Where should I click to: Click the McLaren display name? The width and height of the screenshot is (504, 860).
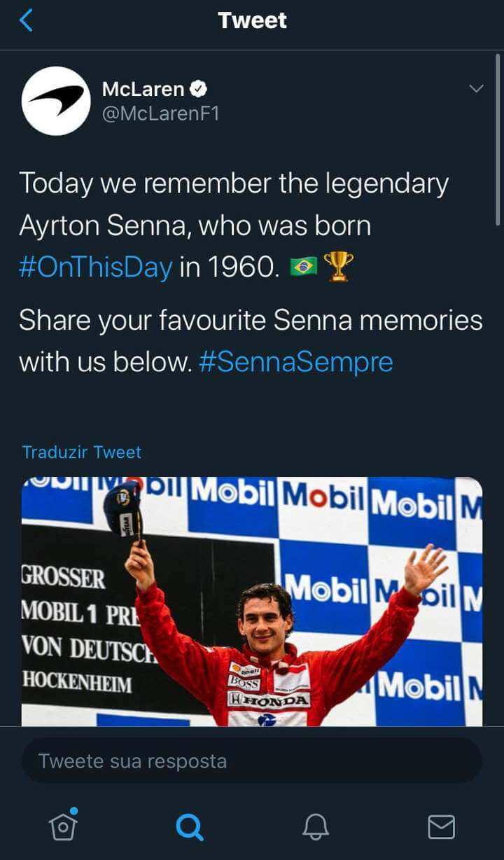point(143,89)
